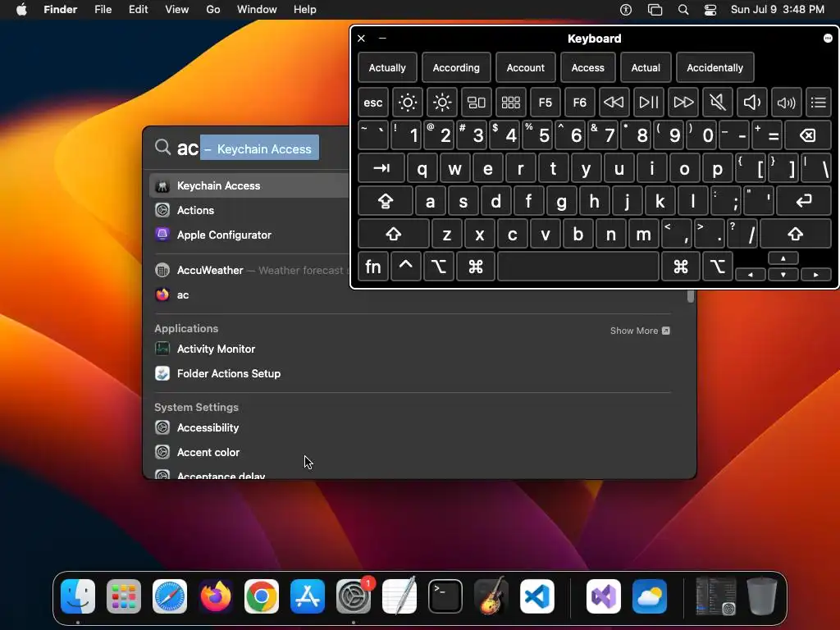This screenshot has width=840, height=630.
Task: Tap the list key at the function row's end
Action: 819,103
